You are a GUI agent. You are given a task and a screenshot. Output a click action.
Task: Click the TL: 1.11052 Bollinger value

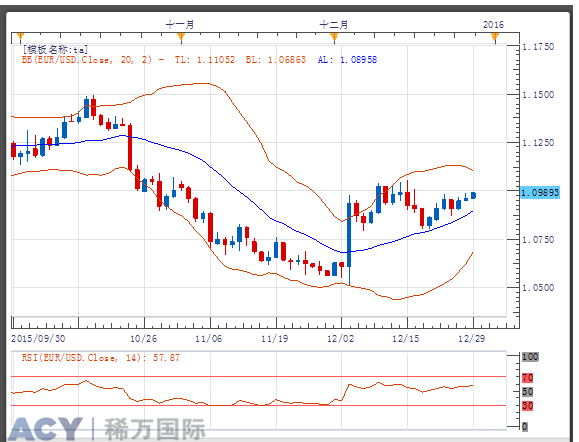pos(205,60)
